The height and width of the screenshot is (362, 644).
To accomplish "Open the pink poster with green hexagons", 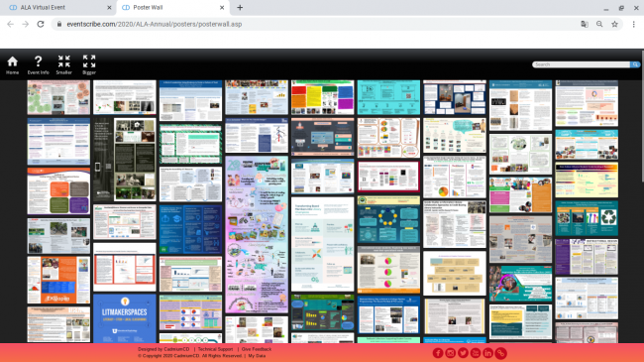I will tap(58, 97).
